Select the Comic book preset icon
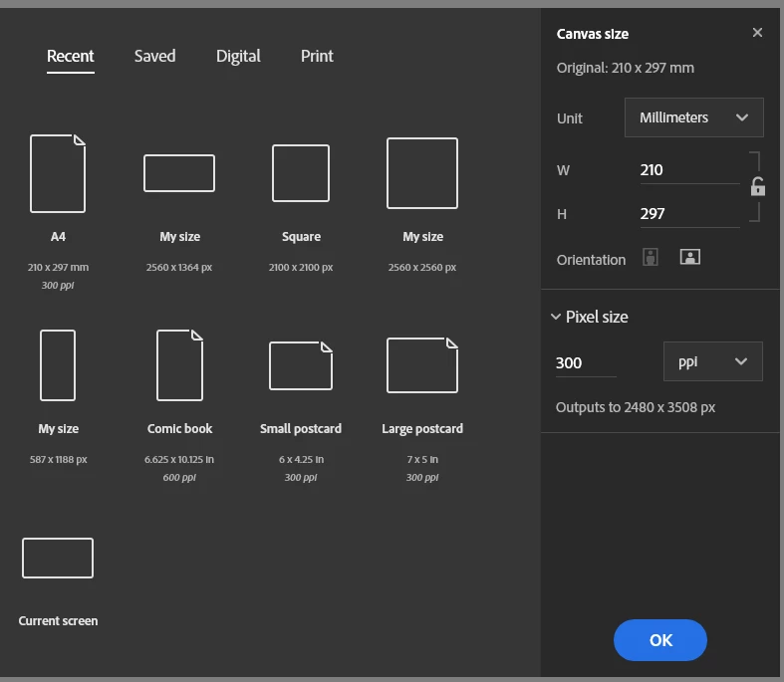 pyautogui.click(x=179, y=365)
